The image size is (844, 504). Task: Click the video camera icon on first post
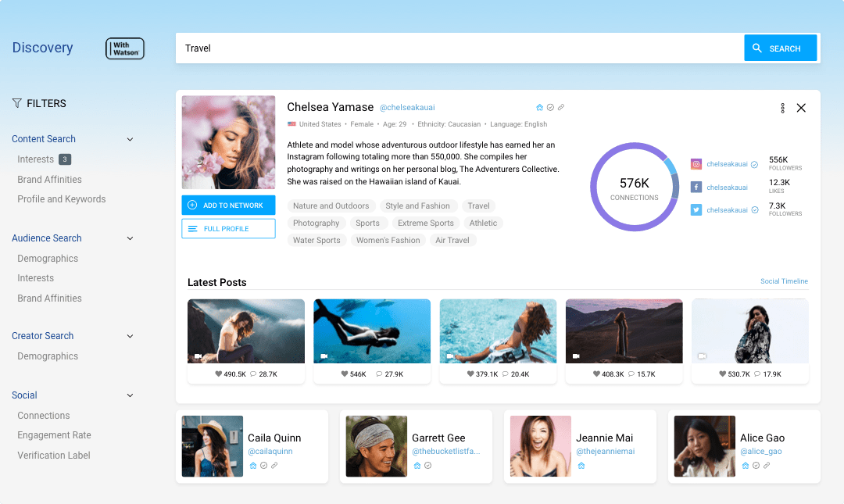198,356
